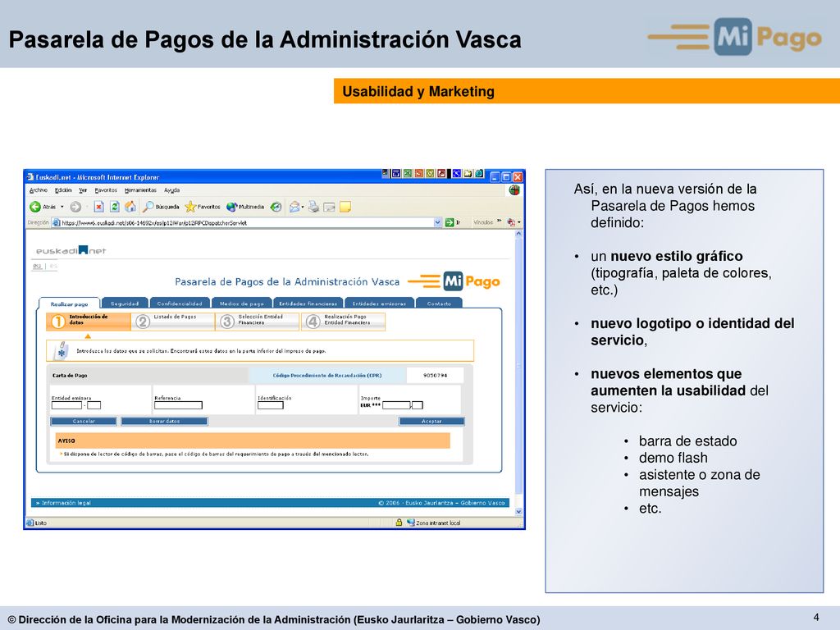This screenshot has height=630, width=840.
Task: Switch to the Seguridad tab
Action: pos(125,304)
